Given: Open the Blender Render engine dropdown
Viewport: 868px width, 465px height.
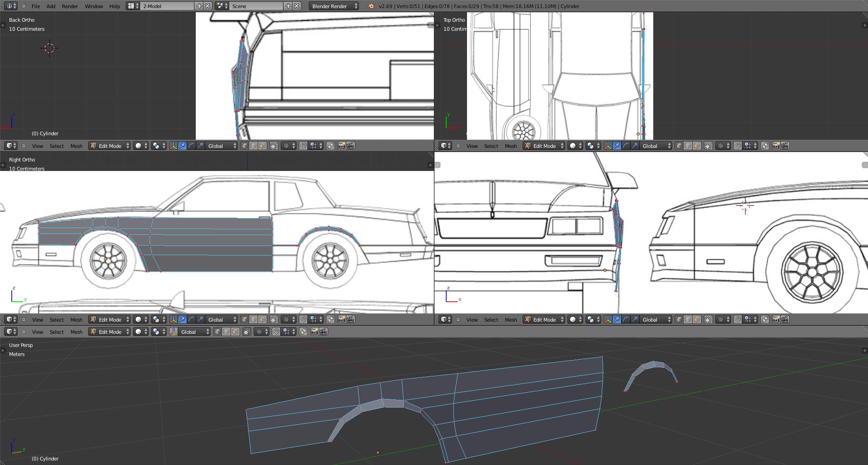Looking at the screenshot, I should [334, 6].
